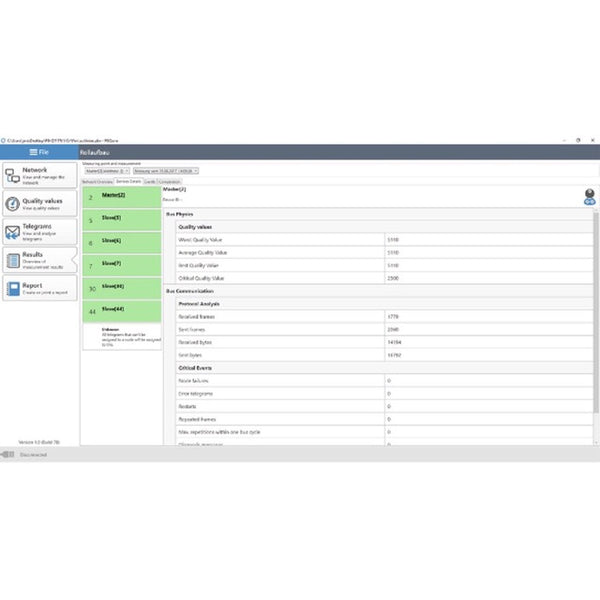Select the Unknown entry in device list
Viewport: 600px width, 600px height.
[x=122, y=336]
